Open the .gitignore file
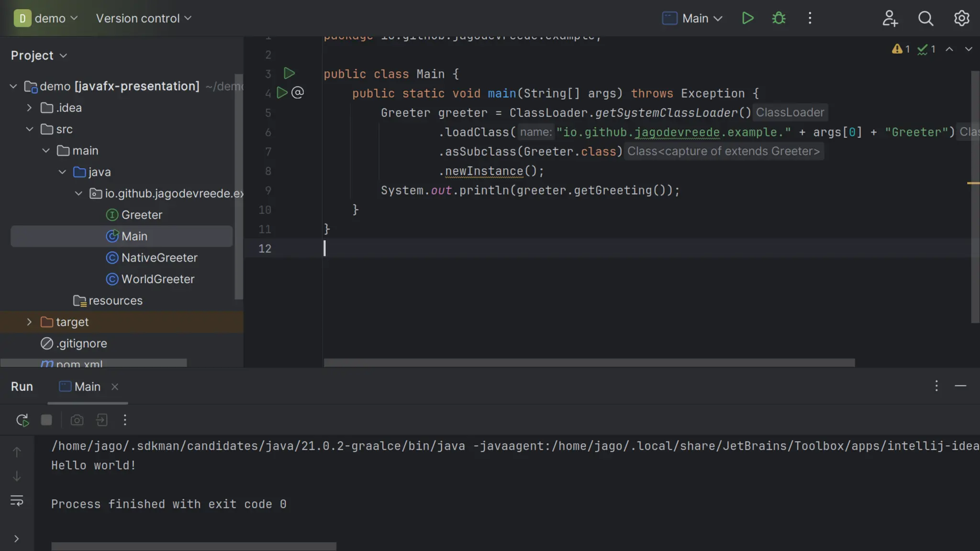Viewport: 980px width, 551px height. pyautogui.click(x=82, y=343)
